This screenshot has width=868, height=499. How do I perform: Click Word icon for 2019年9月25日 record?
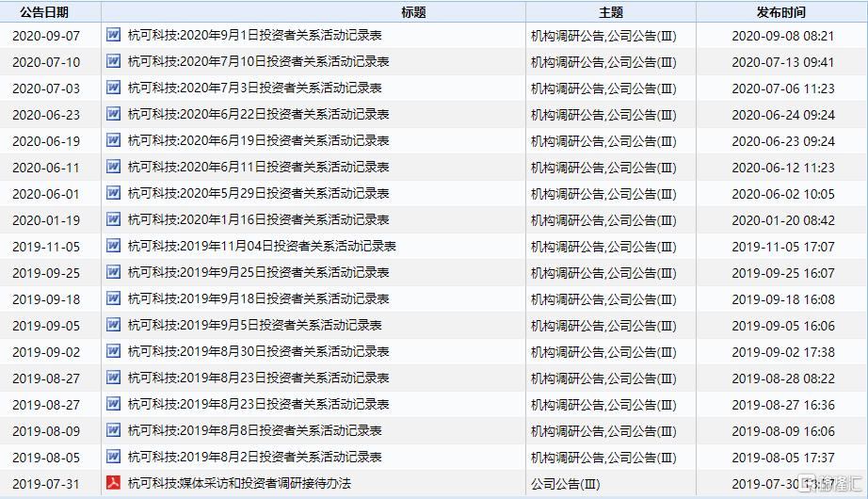pyautogui.click(x=113, y=272)
